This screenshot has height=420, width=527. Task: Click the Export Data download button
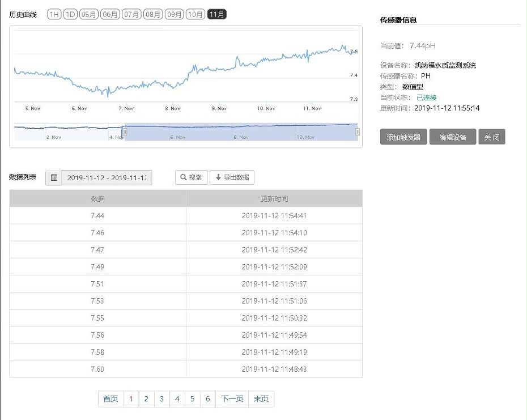pos(232,177)
